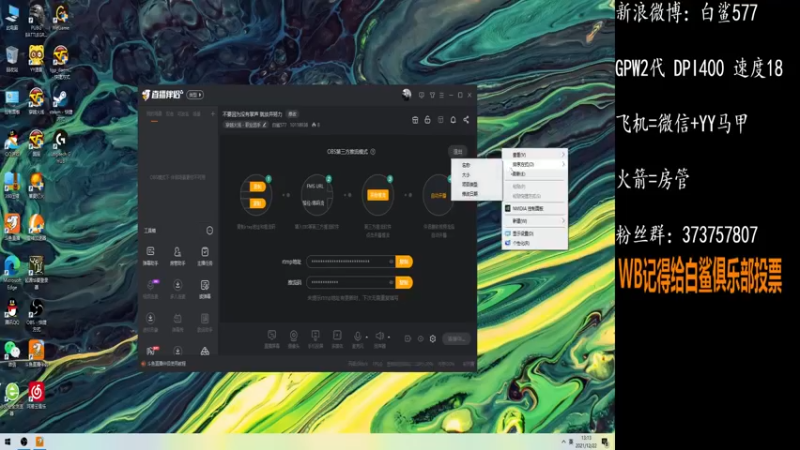
Task: Open the 房管助手 tool in the toolbox
Action: pyautogui.click(x=177, y=256)
